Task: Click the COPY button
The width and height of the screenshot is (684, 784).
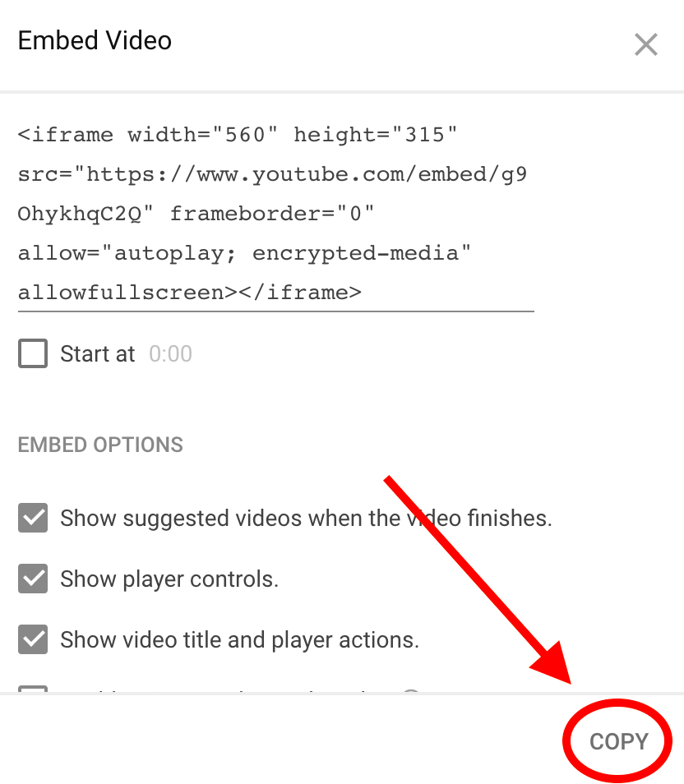Action: pyautogui.click(x=619, y=741)
